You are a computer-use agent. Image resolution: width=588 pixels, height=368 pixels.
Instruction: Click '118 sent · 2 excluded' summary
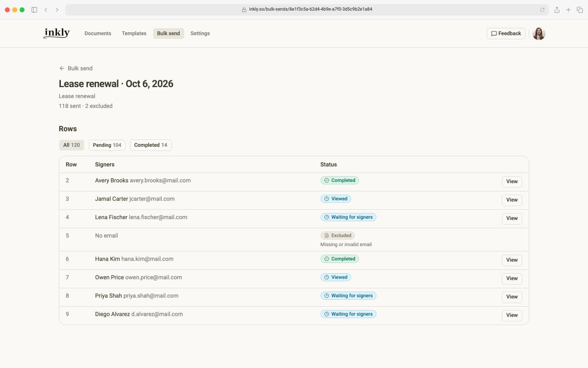[x=86, y=106]
